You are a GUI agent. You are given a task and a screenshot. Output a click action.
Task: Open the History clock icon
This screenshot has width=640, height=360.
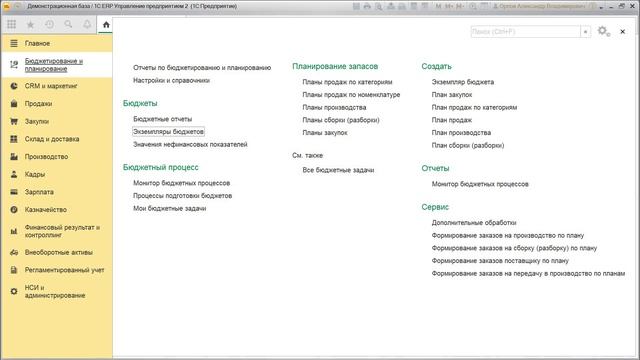49,24
